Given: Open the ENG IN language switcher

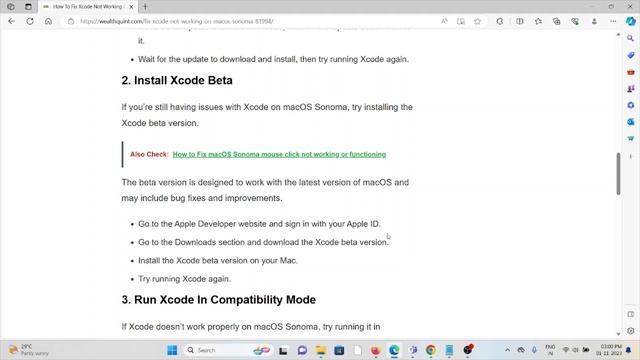Looking at the screenshot, I should coord(550,350).
